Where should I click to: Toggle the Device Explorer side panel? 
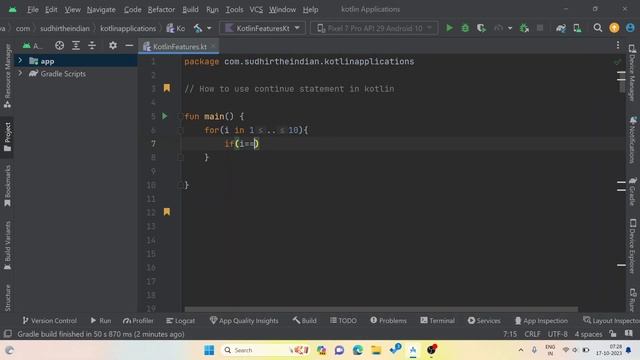pos(633,246)
